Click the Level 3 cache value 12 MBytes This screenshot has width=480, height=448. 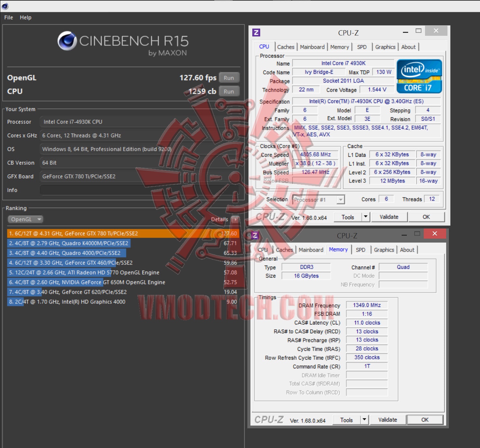393,181
